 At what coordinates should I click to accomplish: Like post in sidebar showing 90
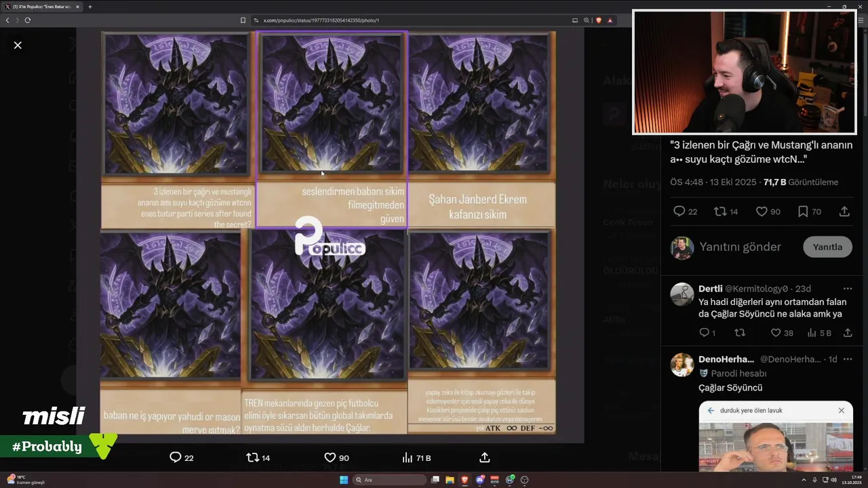click(762, 211)
